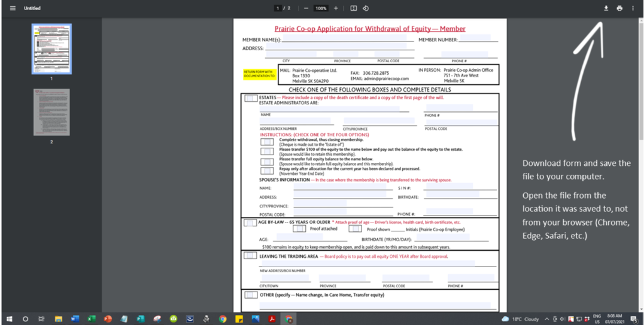Screen dimensions: 644x325
Task: Launch Microsoft Word from the taskbar
Action: (x=75, y=319)
